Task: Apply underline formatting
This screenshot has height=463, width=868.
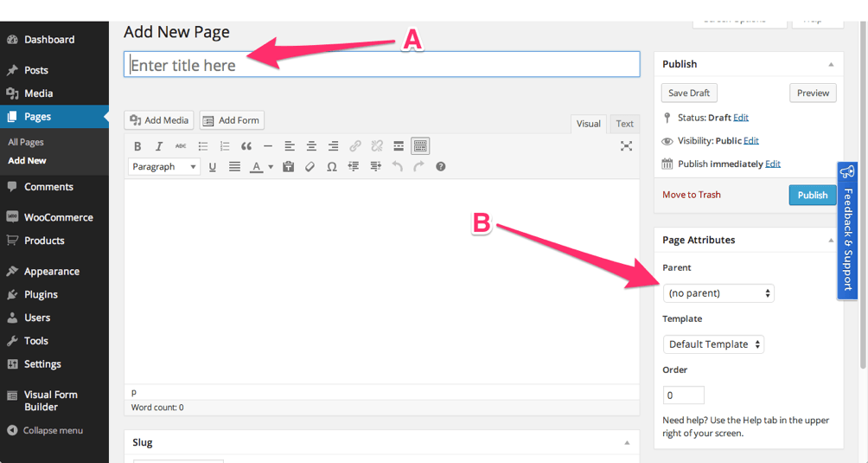Action: (x=212, y=167)
